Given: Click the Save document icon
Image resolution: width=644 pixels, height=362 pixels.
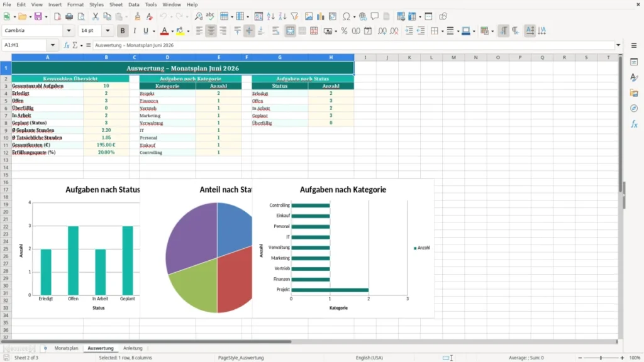Looking at the screenshot, I should point(38,16).
